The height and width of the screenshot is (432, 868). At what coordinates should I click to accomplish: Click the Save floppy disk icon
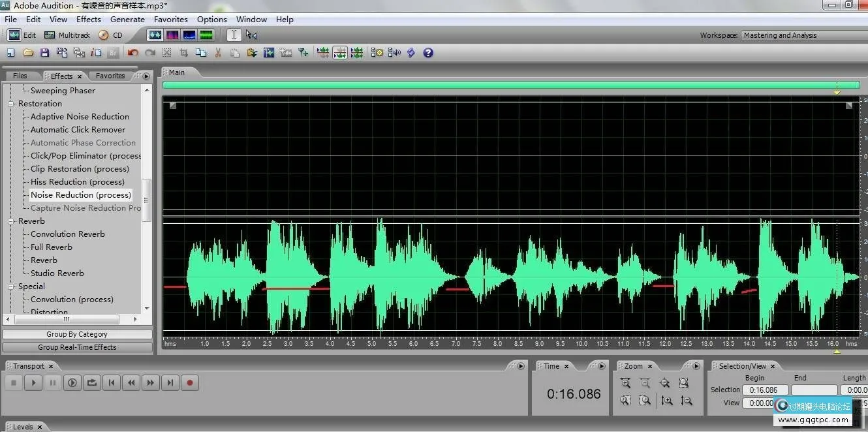click(45, 53)
